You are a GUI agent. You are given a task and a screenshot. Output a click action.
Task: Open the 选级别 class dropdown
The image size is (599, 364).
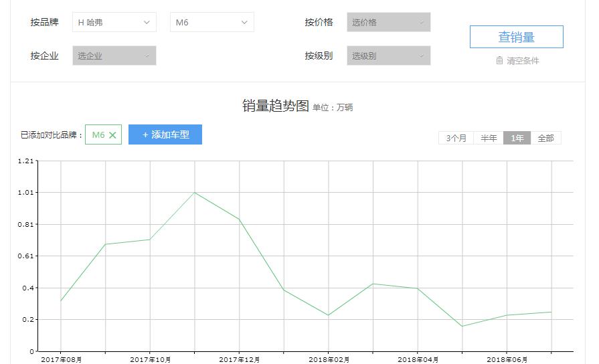388,56
